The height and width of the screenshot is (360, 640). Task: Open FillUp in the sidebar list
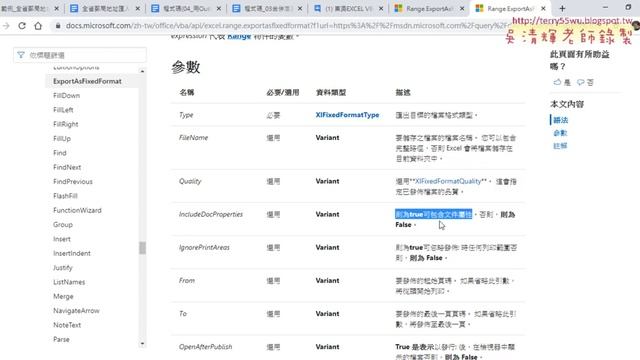[x=62, y=138]
